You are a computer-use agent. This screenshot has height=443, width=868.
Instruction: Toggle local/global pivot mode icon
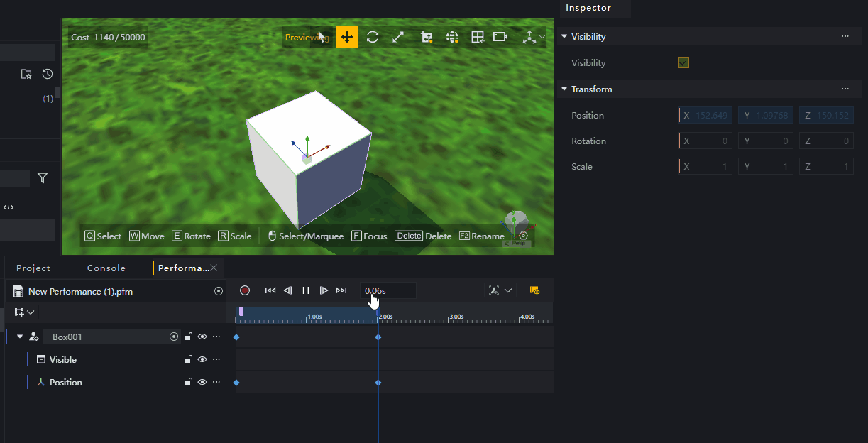531,37
